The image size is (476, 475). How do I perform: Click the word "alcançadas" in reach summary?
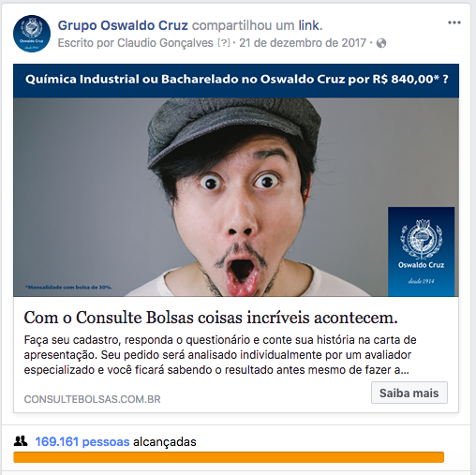tap(165, 441)
